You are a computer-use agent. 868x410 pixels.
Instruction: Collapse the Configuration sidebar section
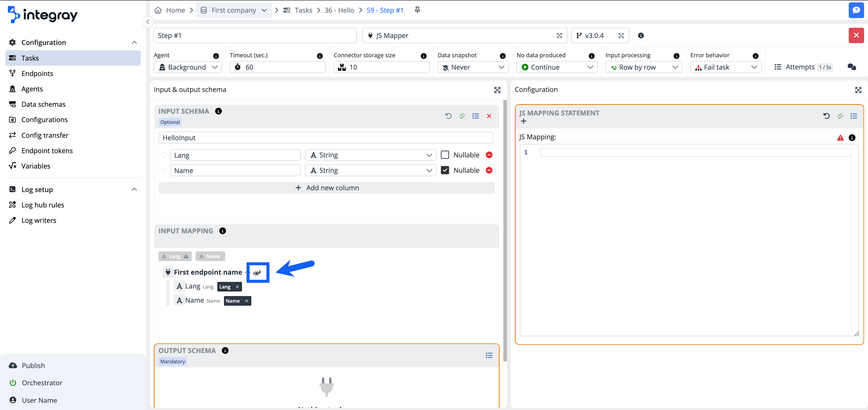134,43
